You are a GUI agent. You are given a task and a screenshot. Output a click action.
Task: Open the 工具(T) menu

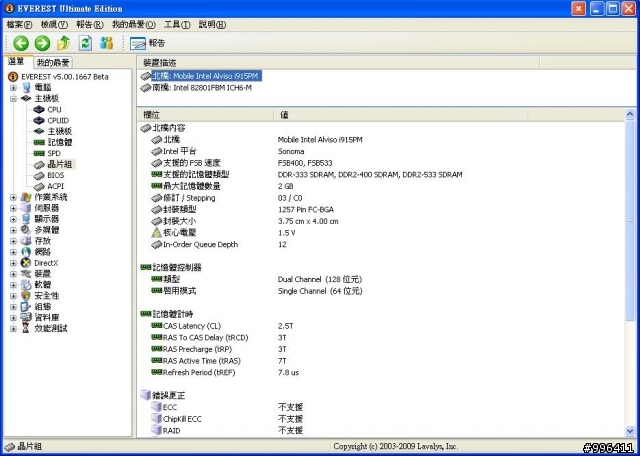[177, 24]
